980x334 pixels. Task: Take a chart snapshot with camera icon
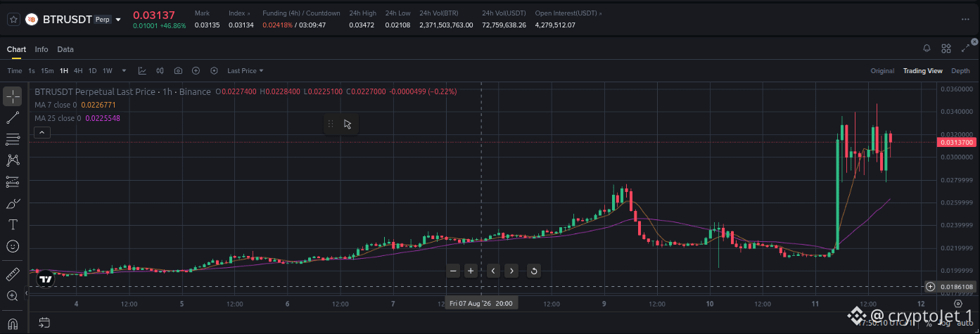[x=178, y=70]
